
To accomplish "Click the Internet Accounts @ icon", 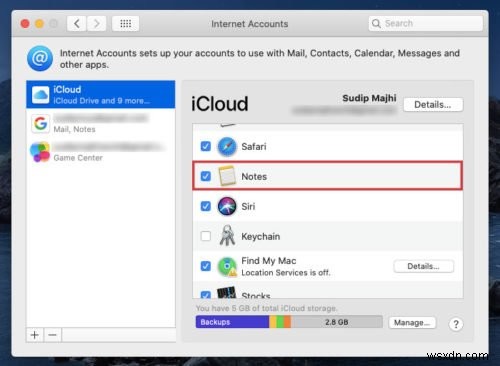I will (x=40, y=58).
